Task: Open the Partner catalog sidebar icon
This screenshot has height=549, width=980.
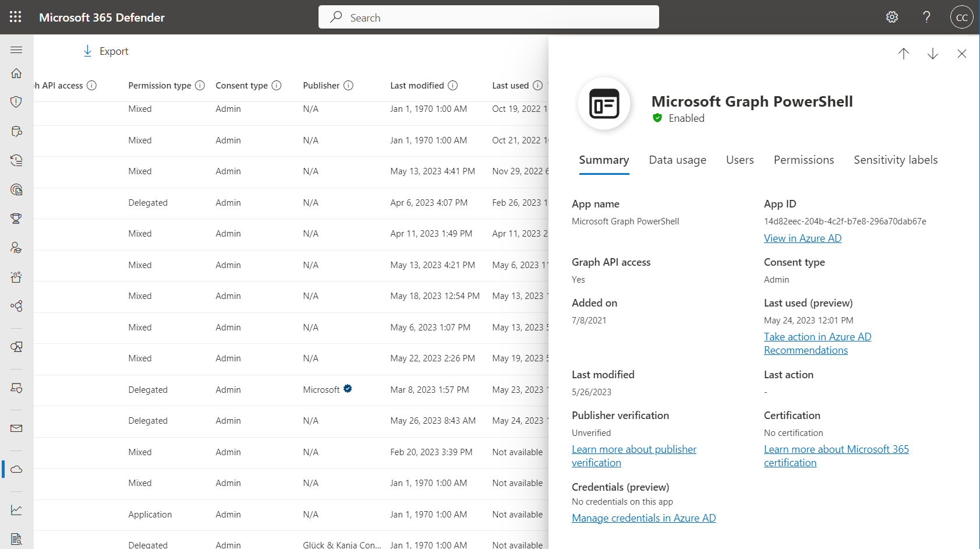Action: pyautogui.click(x=16, y=306)
